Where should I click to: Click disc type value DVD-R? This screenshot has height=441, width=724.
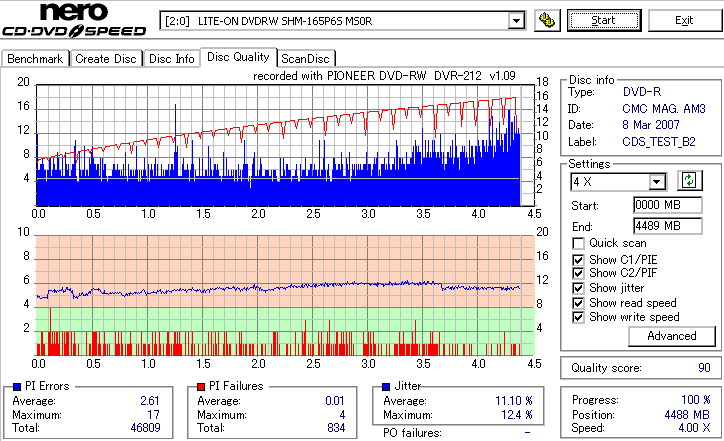tap(642, 92)
